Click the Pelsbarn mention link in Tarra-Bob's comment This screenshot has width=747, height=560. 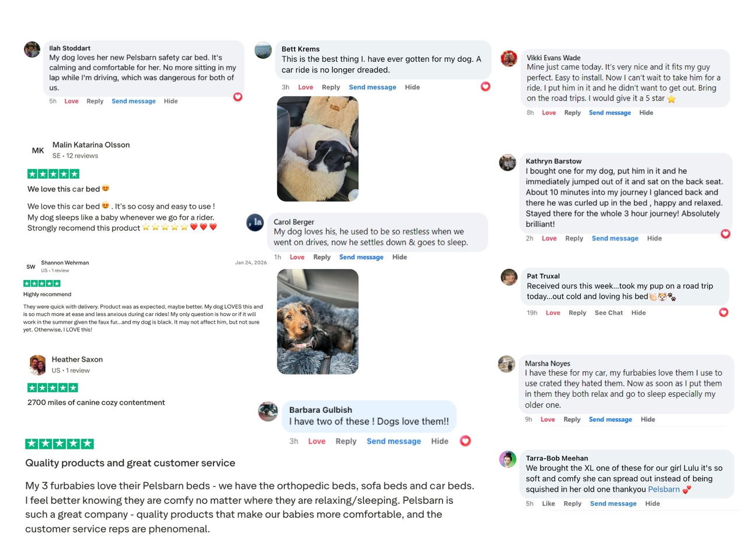pos(664,489)
